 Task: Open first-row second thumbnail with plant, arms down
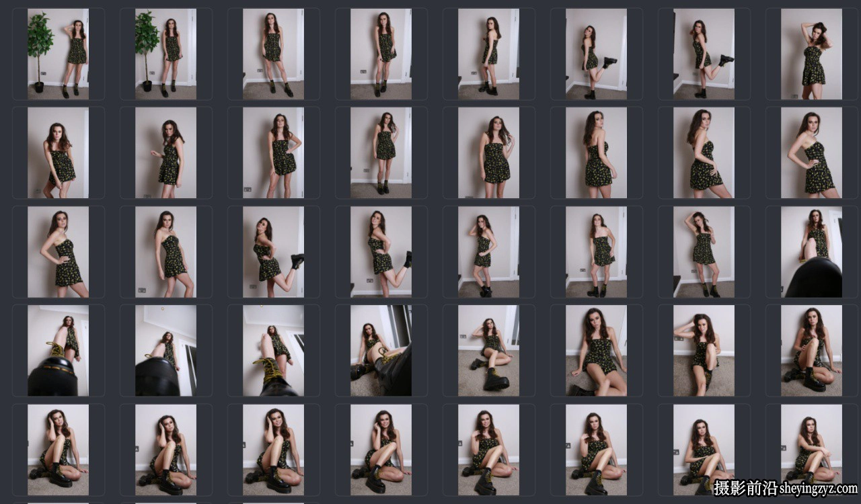pyautogui.click(x=165, y=54)
